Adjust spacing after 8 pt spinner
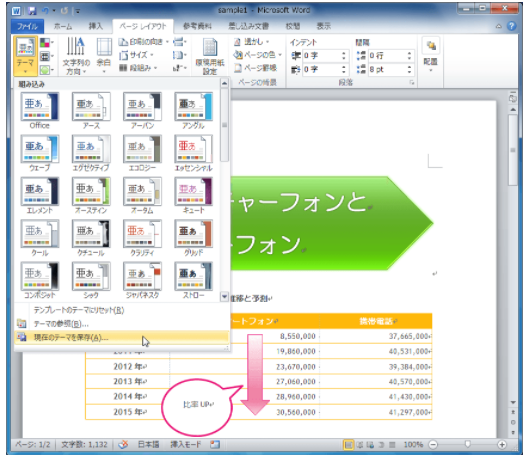Screen dimensions: 524x455 (x=409, y=69)
